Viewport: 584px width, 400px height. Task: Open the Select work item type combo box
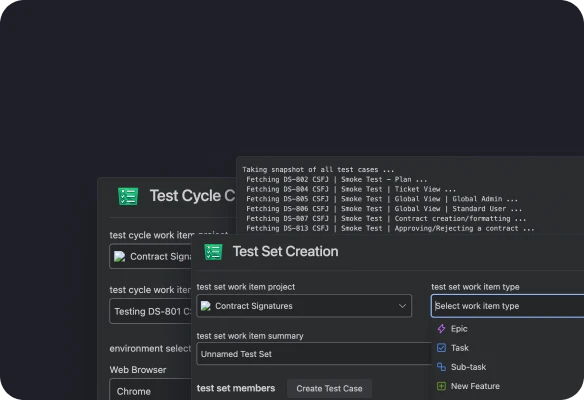click(x=507, y=306)
